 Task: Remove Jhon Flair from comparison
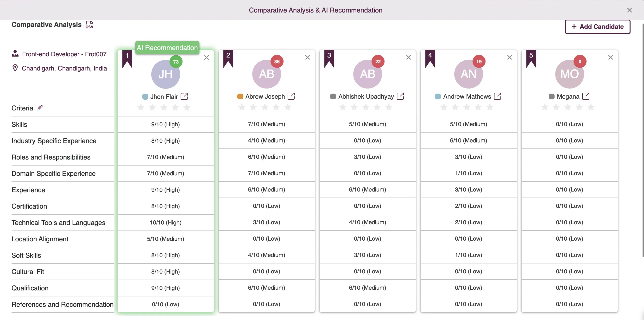click(206, 58)
